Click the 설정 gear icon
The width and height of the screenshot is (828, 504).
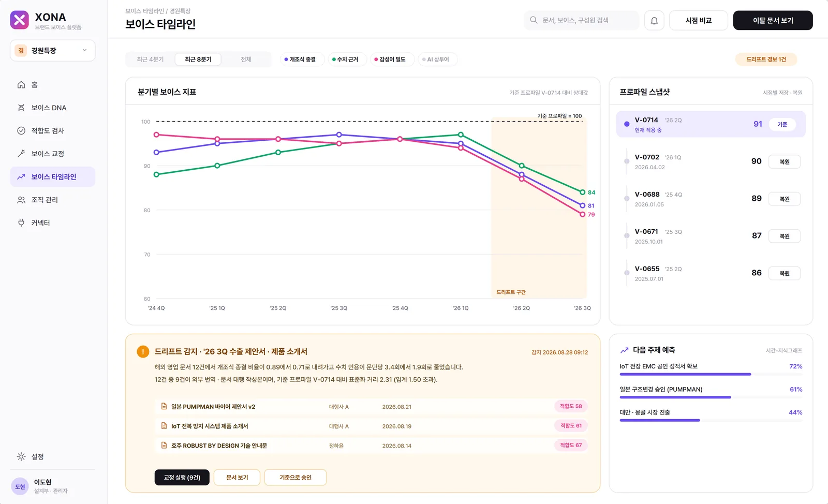21,457
